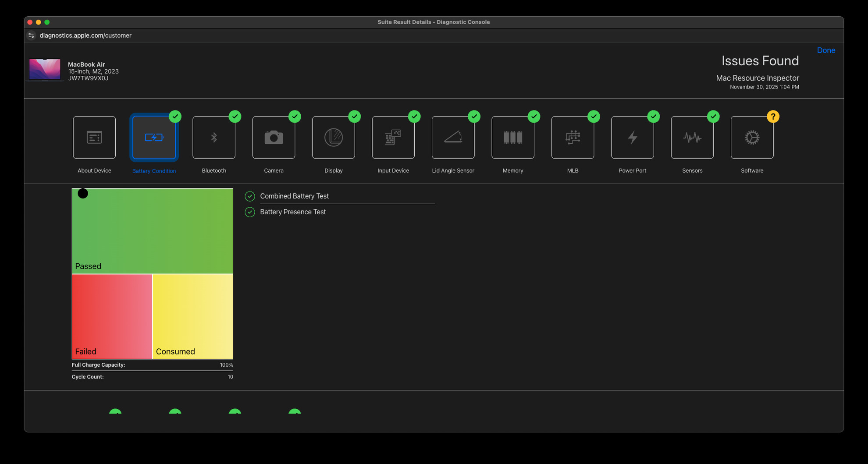868x464 pixels.
Task: Click the passed checkmark for Battery Presence Test
Action: pos(250,212)
